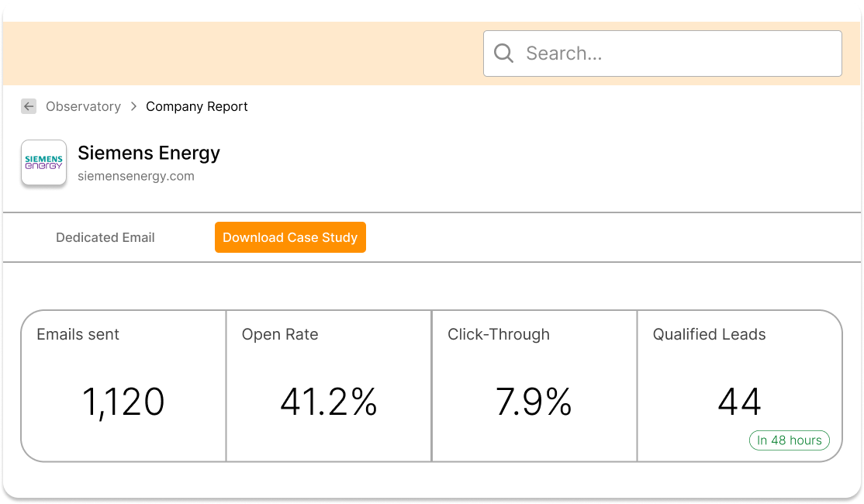Open the siemensenergy.com website link
The height and width of the screenshot is (504, 864).
(x=136, y=176)
